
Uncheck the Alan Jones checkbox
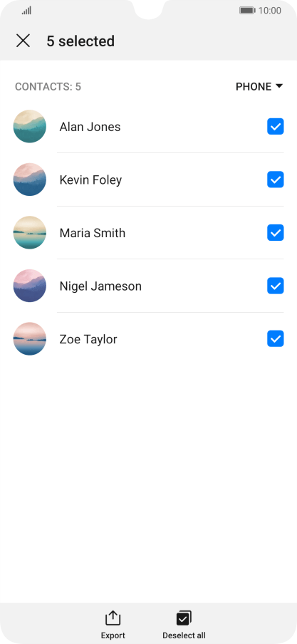pos(276,127)
